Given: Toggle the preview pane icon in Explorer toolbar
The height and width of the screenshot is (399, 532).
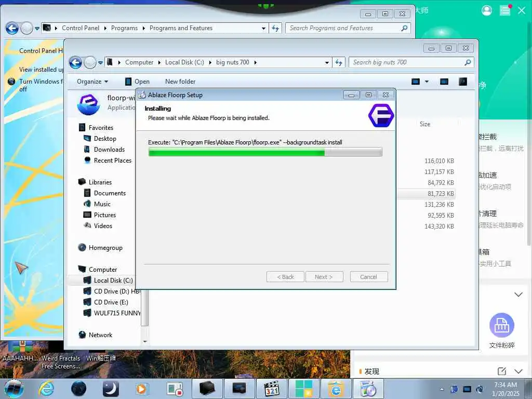Looking at the screenshot, I should [444, 82].
